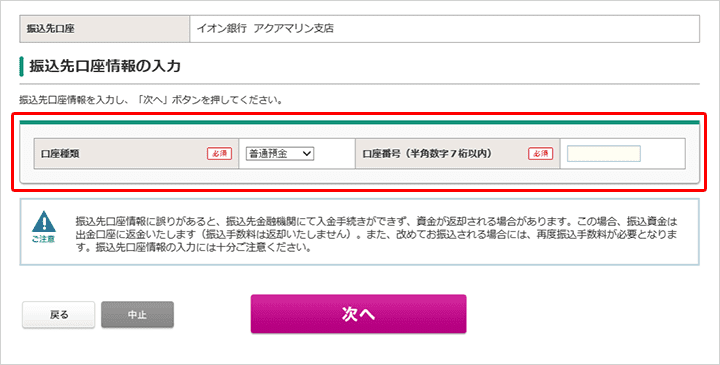Click the 振込先口座情報の入力 section heading
Screen dimensions: 720x365
[105, 66]
